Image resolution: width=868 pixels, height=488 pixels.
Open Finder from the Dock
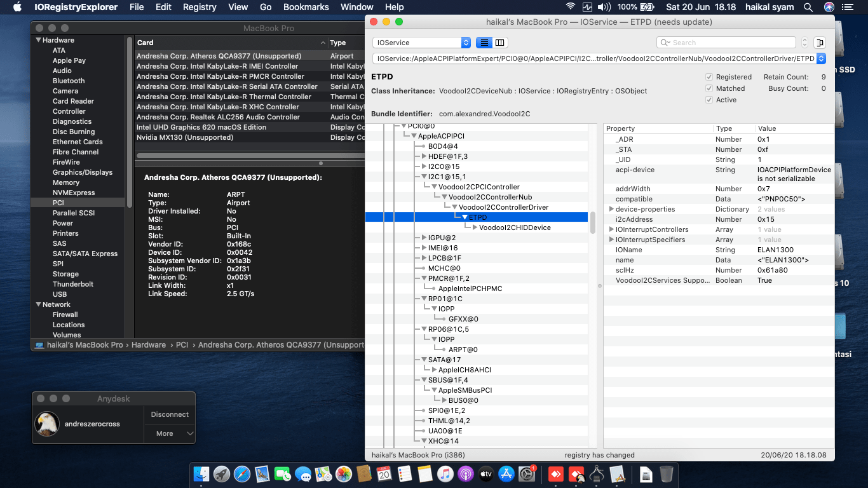pos(201,474)
